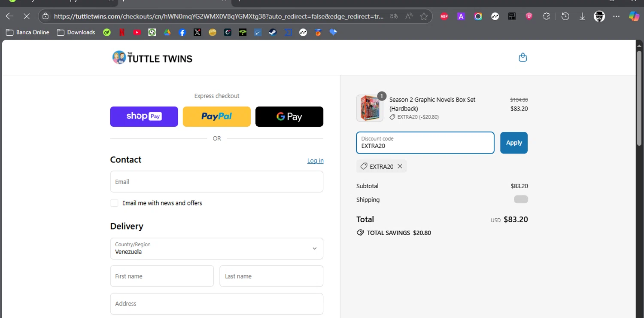Open the X (Twitter) bookmark
The width and height of the screenshot is (644, 318).
197,32
